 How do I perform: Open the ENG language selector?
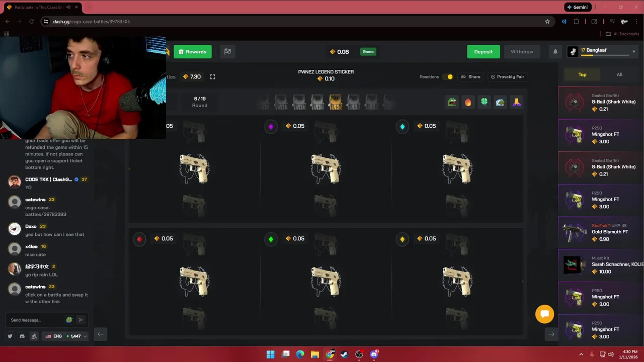53,336
